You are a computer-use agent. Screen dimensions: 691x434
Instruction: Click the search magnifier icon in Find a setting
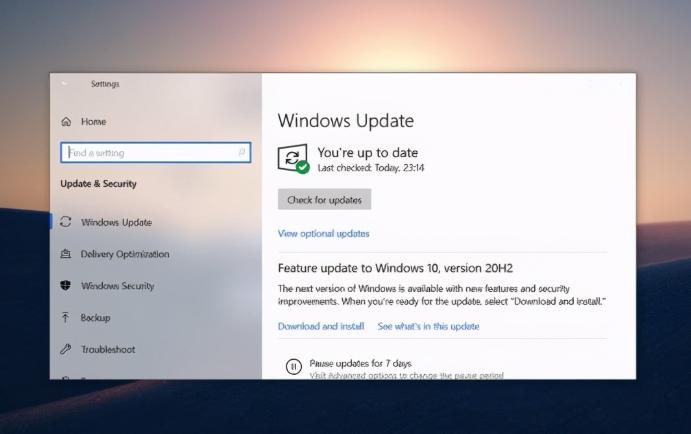(x=241, y=152)
